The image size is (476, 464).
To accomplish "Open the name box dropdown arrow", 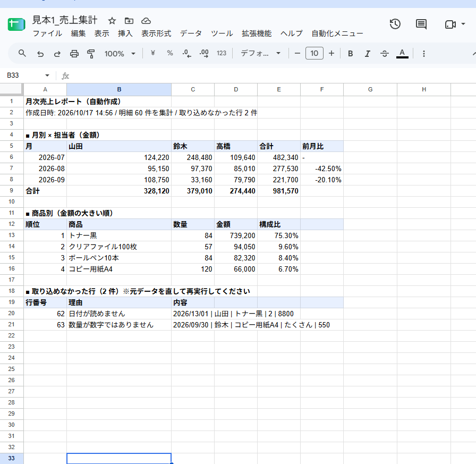I will pyautogui.click(x=47, y=75).
